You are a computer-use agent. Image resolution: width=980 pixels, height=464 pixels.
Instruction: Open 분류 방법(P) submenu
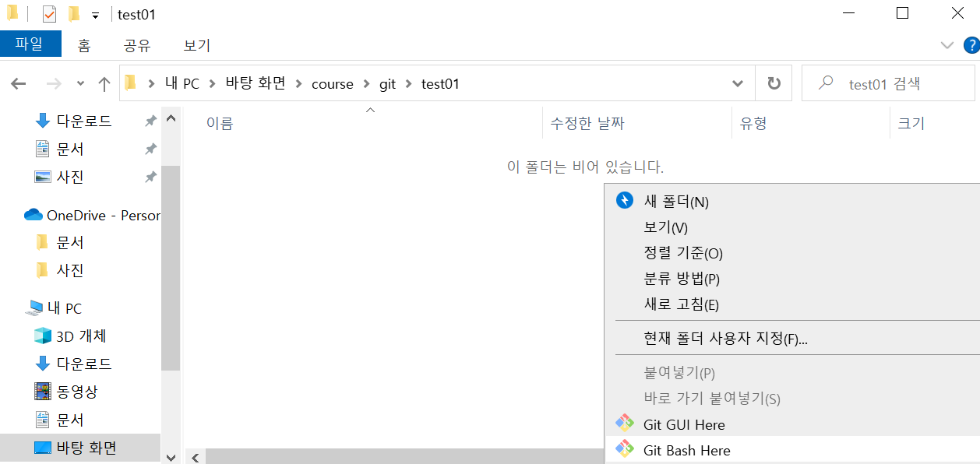pos(792,279)
